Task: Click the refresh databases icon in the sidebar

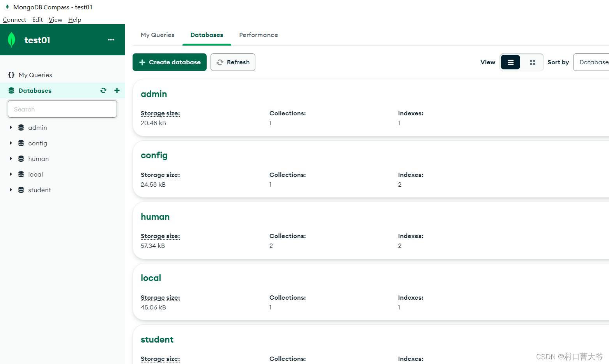Action: coord(103,90)
